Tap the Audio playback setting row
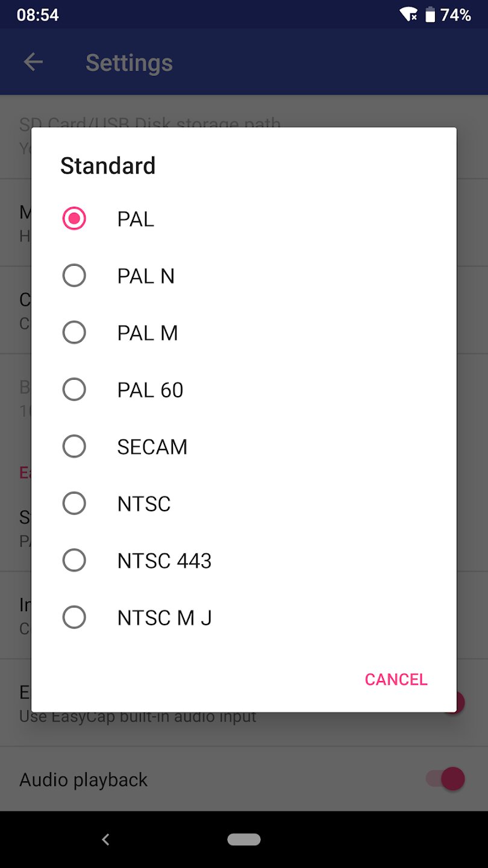Viewport: 488px width, 868px height. coord(181,779)
